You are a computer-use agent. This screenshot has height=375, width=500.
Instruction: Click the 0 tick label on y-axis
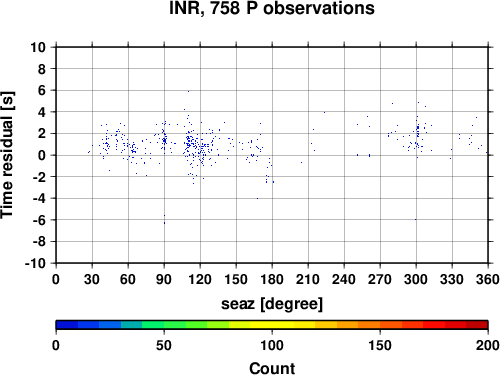tap(42, 155)
